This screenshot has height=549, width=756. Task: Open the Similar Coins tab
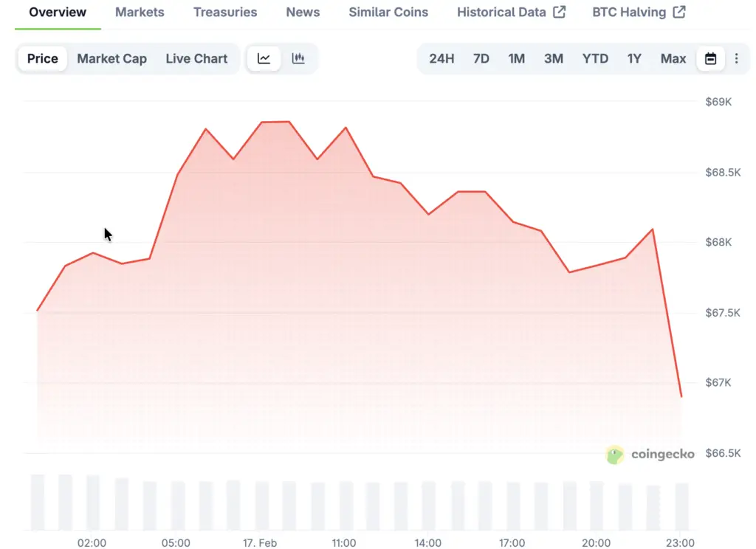pyautogui.click(x=388, y=13)
